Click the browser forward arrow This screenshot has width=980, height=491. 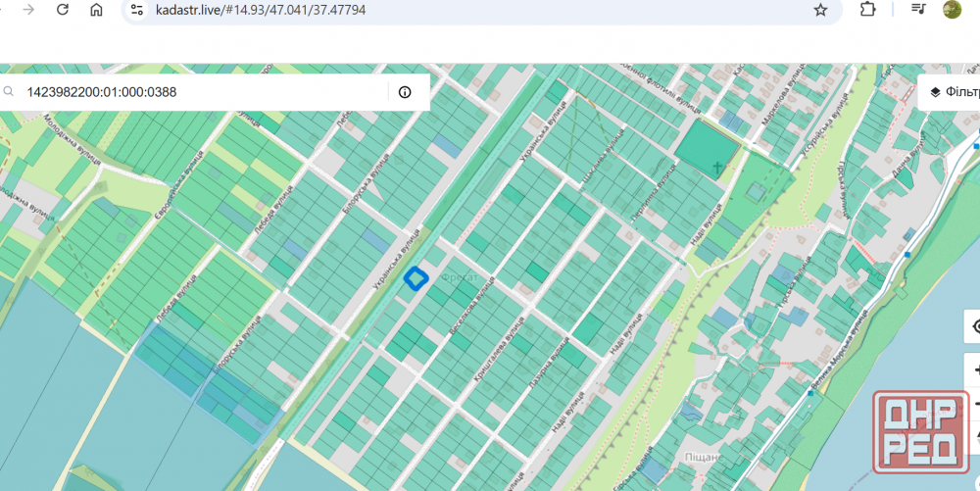pyautogui.click(x=29, y=10)
